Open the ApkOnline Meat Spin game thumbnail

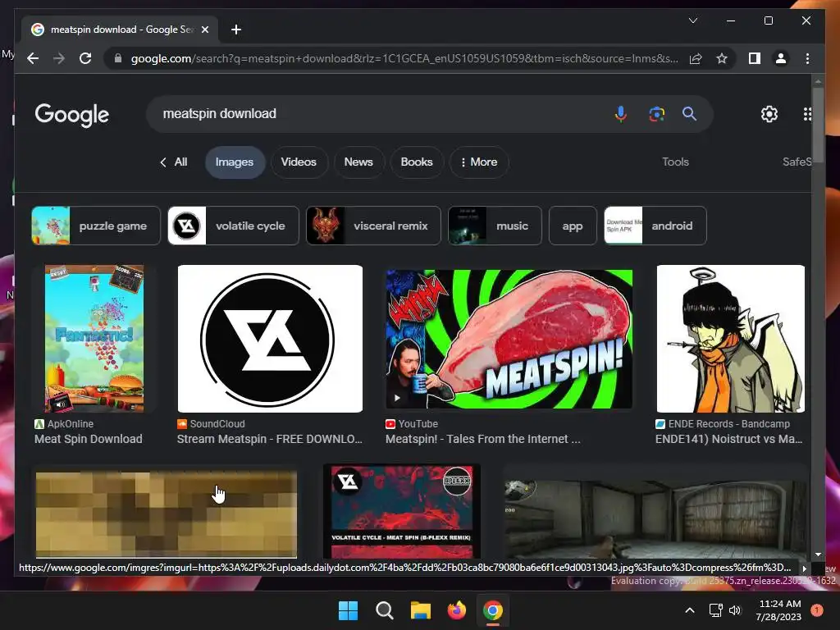94,339
